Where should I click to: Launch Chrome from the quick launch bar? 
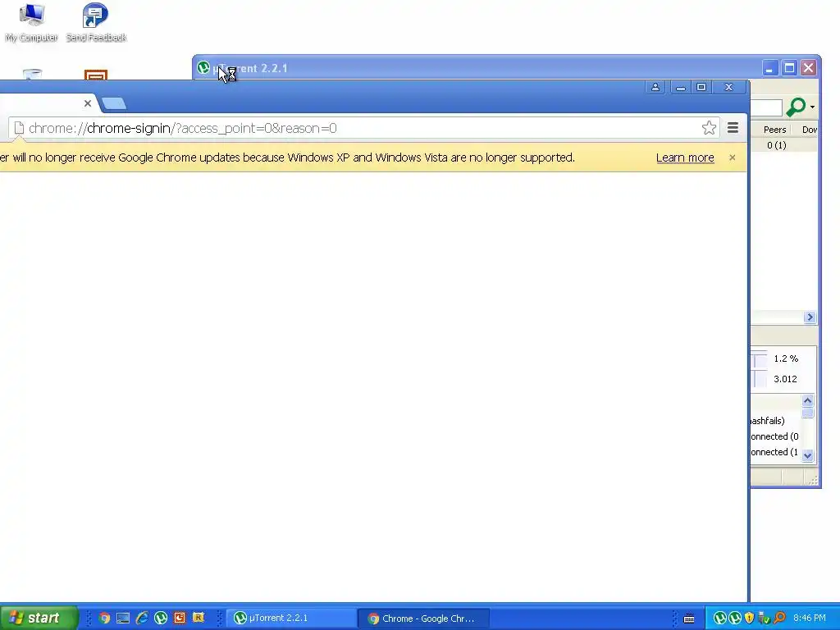point(104,618)
